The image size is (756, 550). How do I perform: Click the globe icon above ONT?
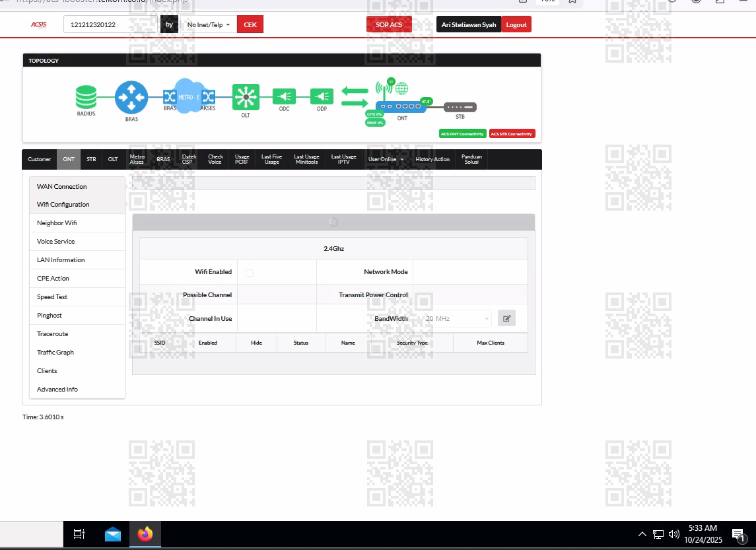pyautogui.click(x=402, y=88)
